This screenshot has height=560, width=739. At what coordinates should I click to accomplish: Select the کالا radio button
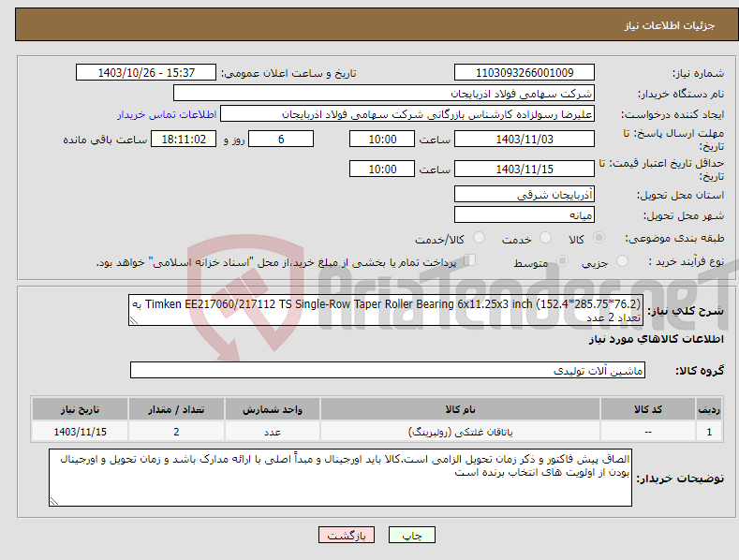(599, 238)
